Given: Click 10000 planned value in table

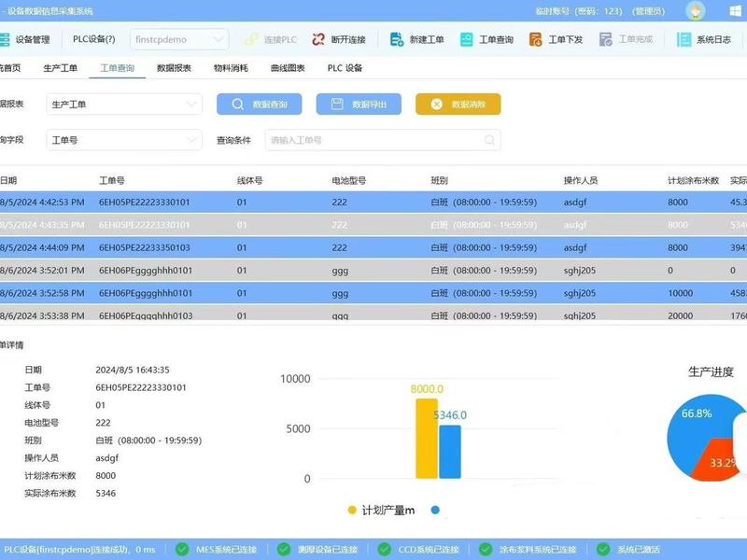Looking at the screenshot, I should [681, 293].
